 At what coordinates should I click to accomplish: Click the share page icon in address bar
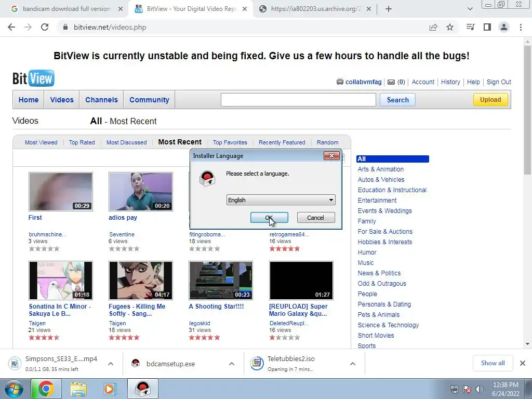coord(433,27)
